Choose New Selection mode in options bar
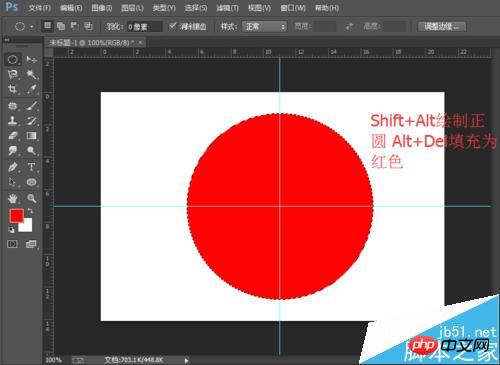This screenshot has width=500, height=365. (x=48, y=26)
